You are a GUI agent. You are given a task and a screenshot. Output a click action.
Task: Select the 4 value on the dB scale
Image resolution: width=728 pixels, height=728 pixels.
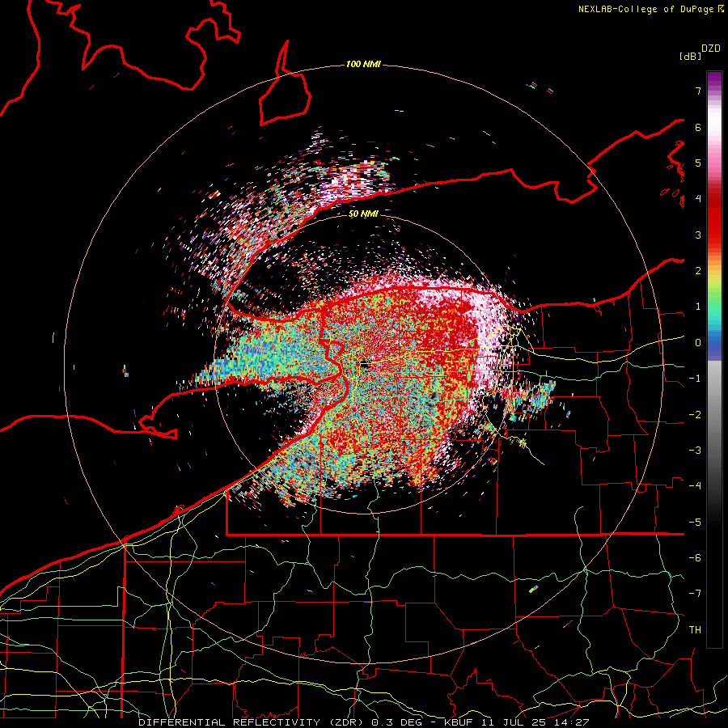[x=698, y=199]
